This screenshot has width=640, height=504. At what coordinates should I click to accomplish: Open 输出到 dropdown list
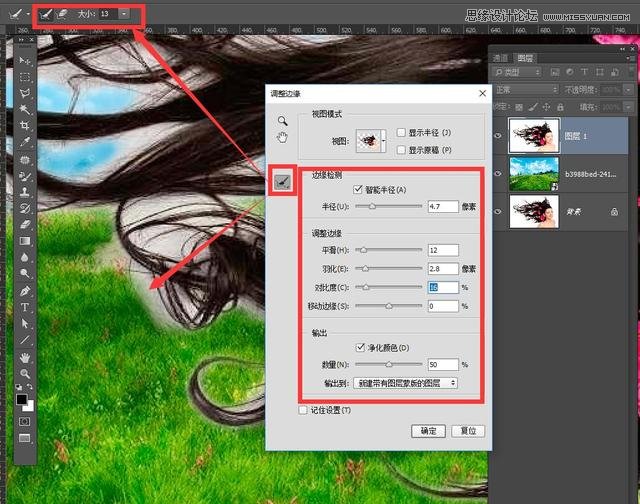(405, 383)
